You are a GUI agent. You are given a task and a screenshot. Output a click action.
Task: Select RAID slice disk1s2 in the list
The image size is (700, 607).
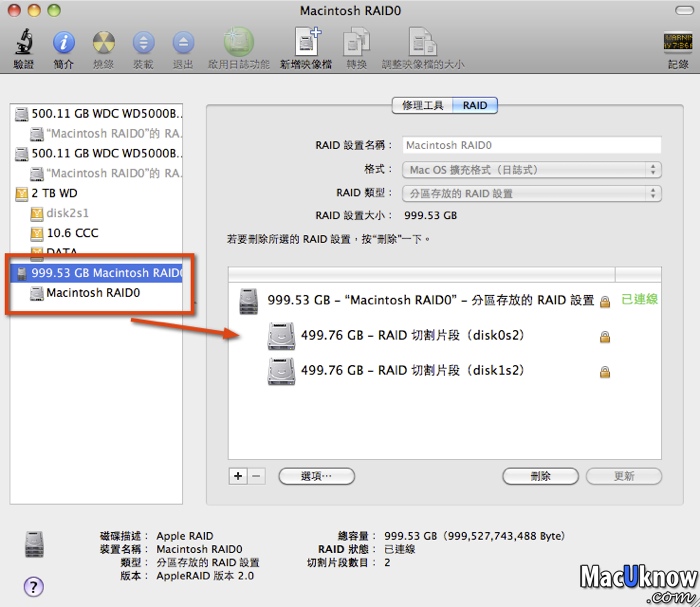coord(412,371)
